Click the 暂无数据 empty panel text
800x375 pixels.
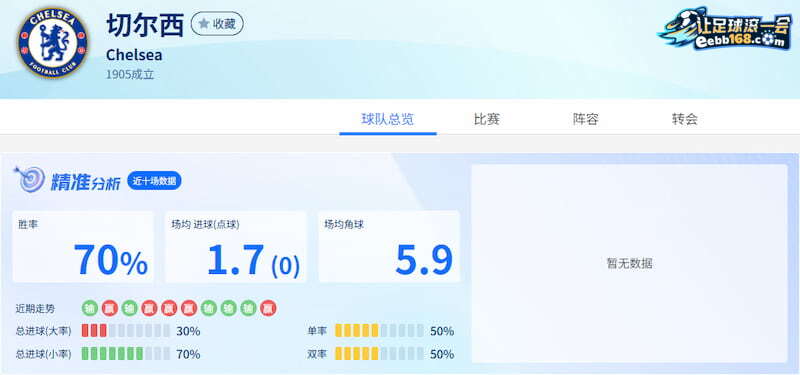click(x=630, y=264)
